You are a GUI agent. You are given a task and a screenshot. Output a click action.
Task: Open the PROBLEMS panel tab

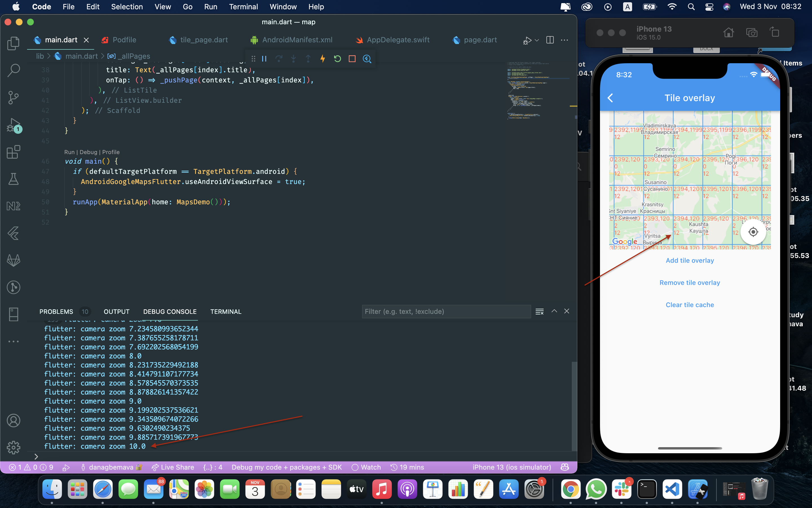tap(56, 312)
